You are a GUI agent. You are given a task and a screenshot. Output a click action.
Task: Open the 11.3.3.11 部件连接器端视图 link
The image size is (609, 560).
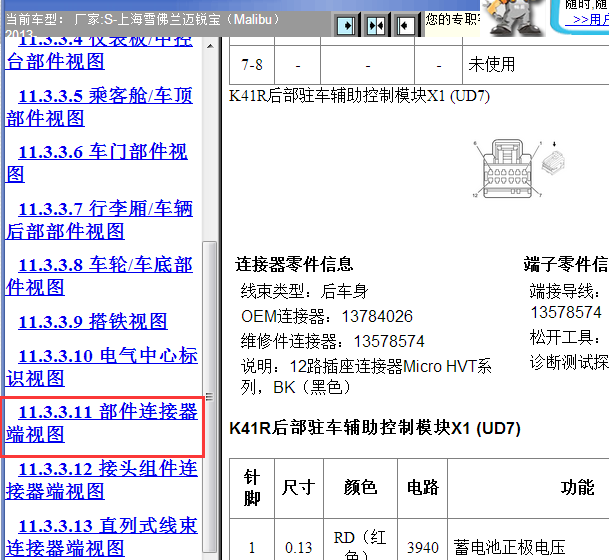pyautogui.click(x=102, y=423)
